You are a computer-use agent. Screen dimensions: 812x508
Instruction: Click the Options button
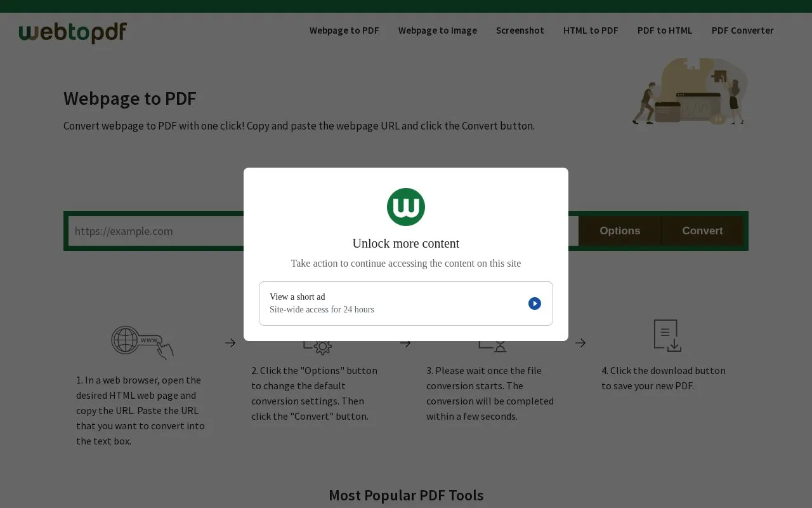click(x=620, y=231)
